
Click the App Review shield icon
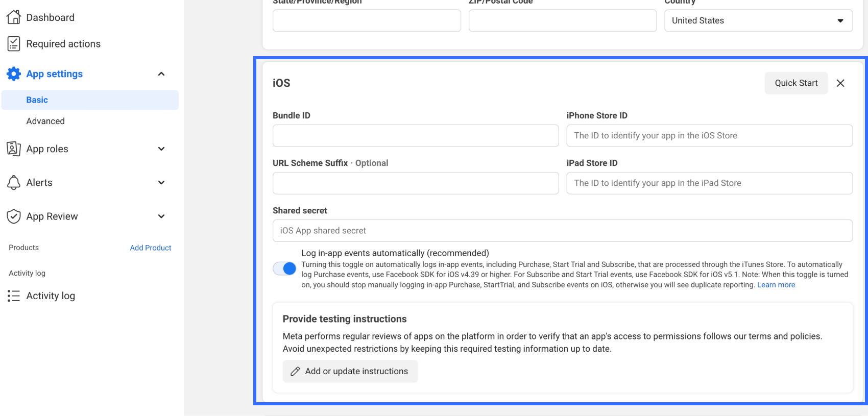(x=13, y=216)
